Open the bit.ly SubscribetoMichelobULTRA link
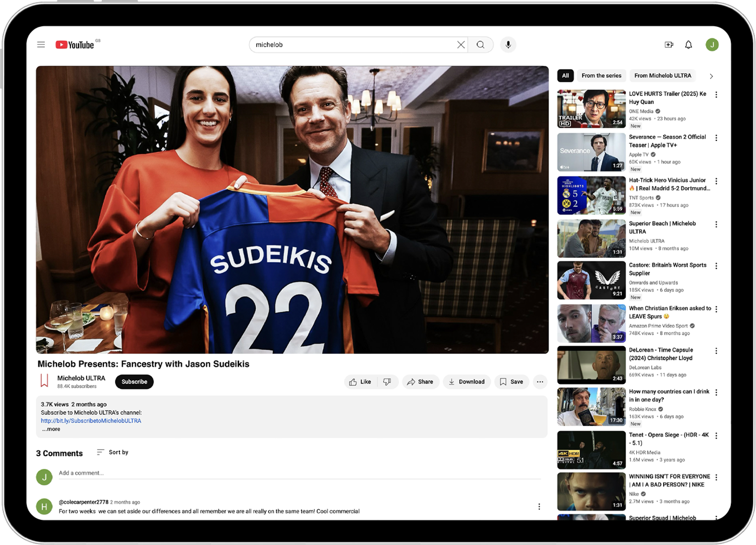The image size is (756, 545). click(91, 421)
